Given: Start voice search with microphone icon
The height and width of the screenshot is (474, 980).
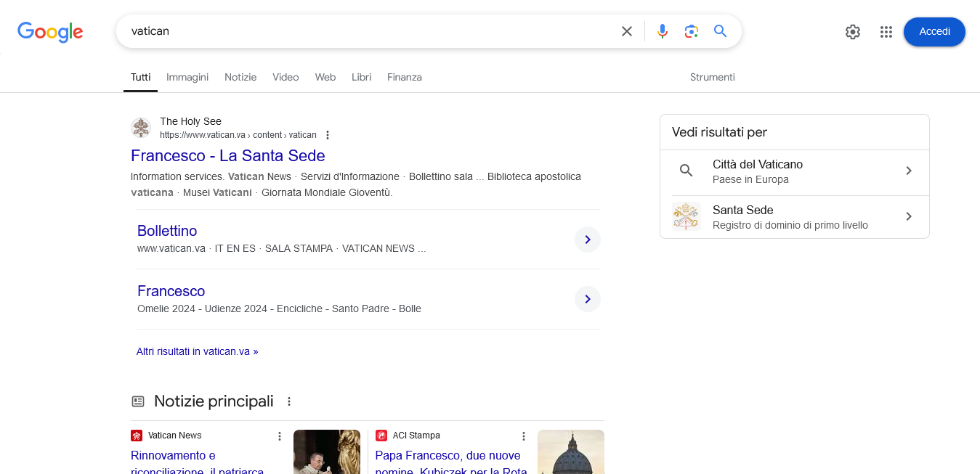Looking at the screenshot, I should pos(662,31).
